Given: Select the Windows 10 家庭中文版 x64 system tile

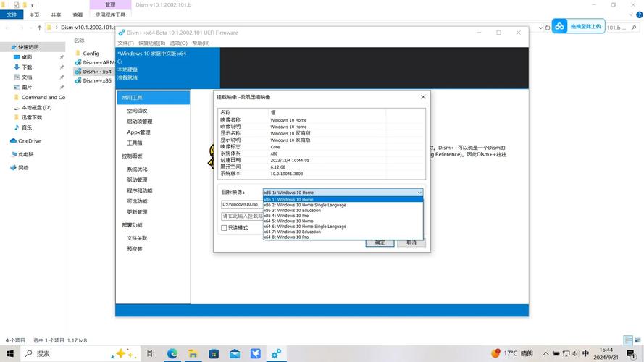Looking at the screenshot, I should 167,68.
